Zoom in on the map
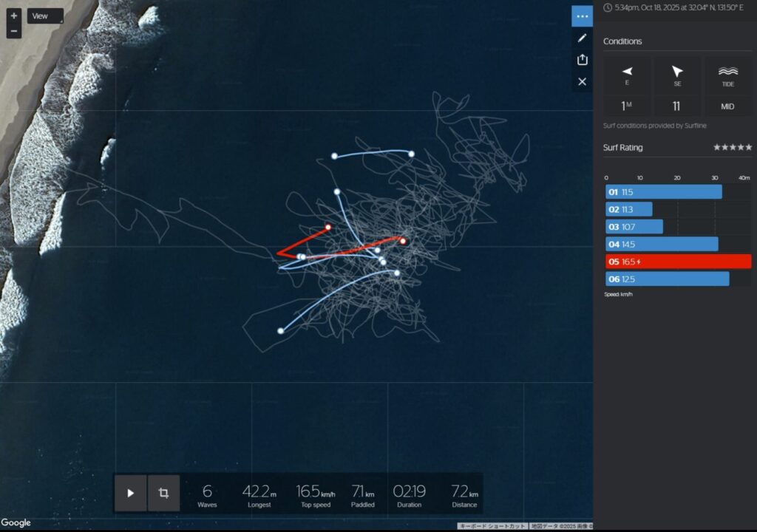The width and height of the screenshot is (757, 532). point(14,16)
